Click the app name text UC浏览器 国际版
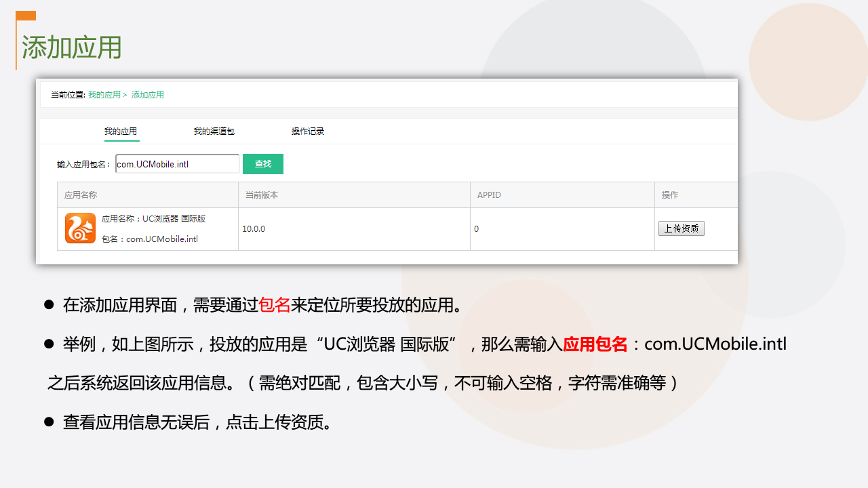This screenshot has width=868, height=488. click(x=174, y=219)
